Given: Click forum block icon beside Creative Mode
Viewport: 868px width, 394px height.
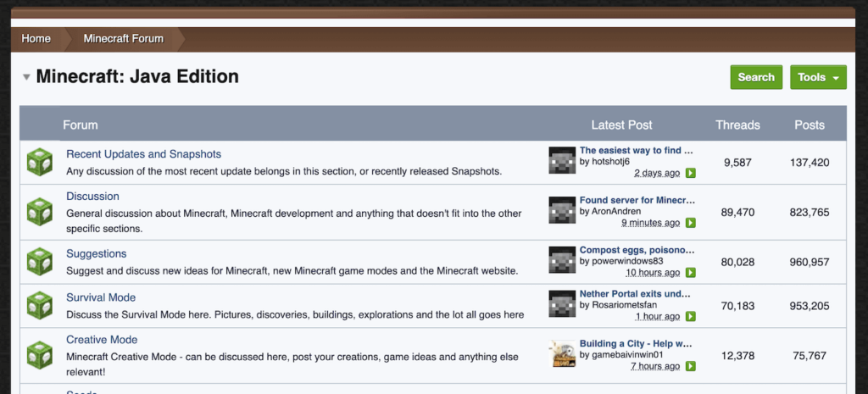Looking at the screenshot, I should tap(39, 353).
